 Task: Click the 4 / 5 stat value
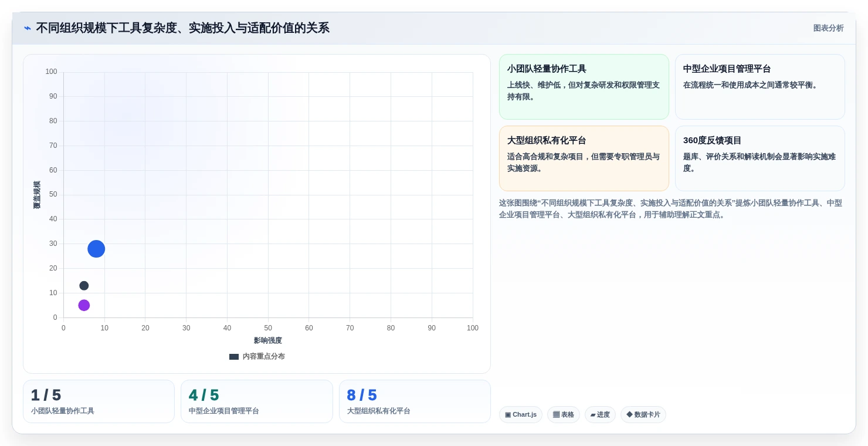[x=204, y=396]
